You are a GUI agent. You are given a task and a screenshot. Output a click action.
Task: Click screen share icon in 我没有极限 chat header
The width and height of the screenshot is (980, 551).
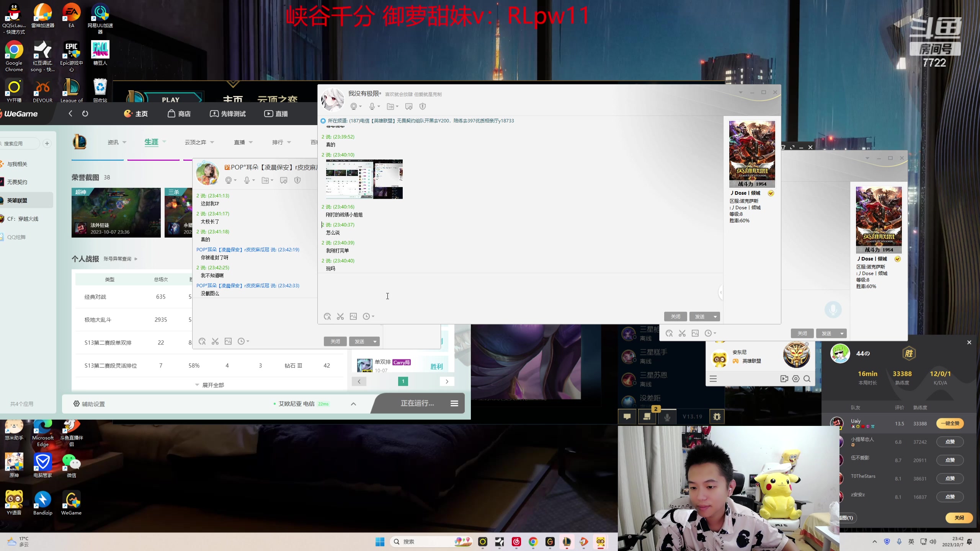pyautogui.click(x=409, y=106)
